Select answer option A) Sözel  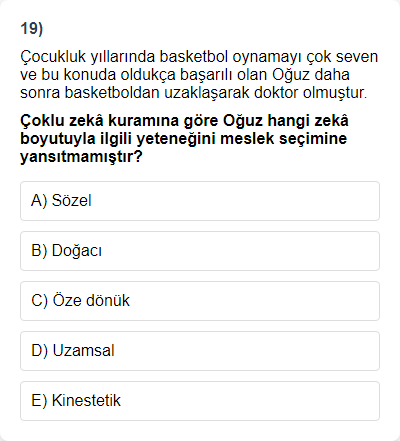[x=200, y=201]
